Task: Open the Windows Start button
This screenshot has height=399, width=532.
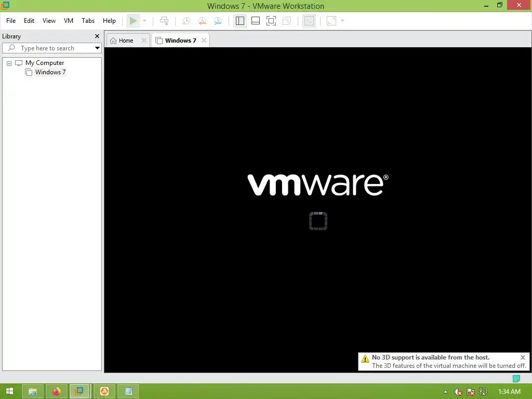Action: 9,391
